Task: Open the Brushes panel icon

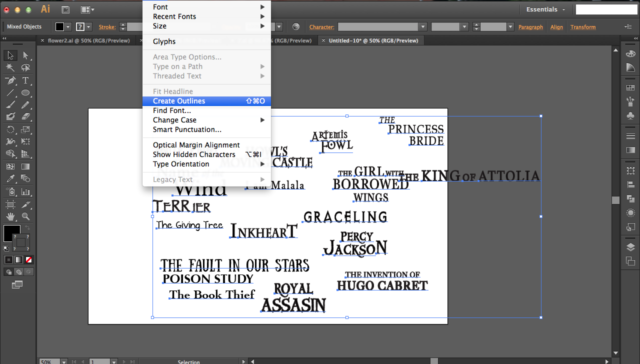Action: pyautogui.click(x=630, y=101)
